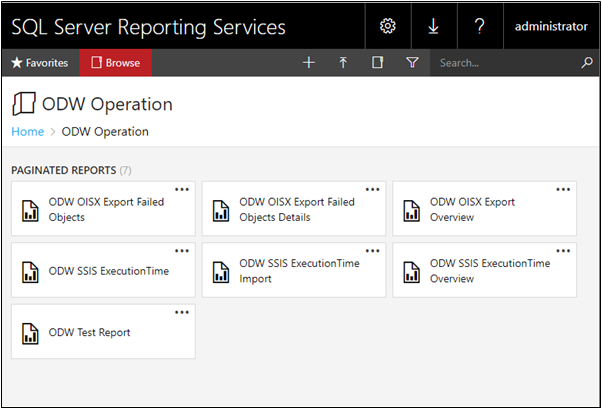Go to Home breadcrumb link
This screenshot has height=409, width=602.
(28, 132)
